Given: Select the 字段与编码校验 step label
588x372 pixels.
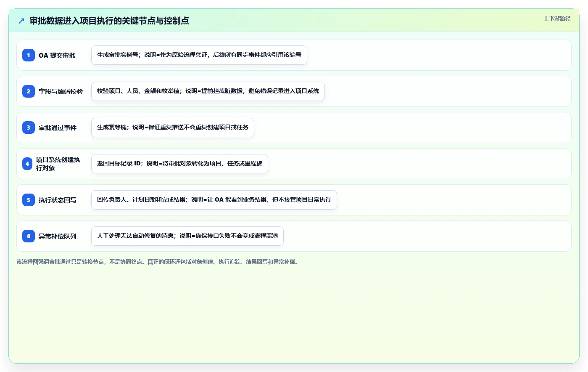Looking at the screenshot, I should 61,91.
